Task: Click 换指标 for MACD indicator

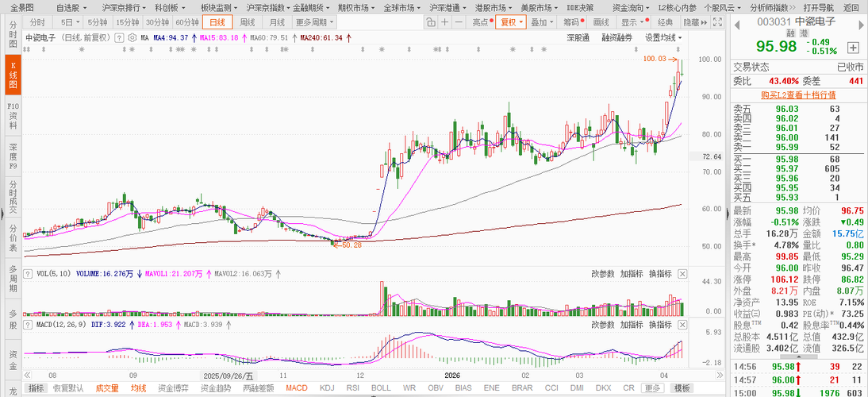Action: (x=660, y=325)
